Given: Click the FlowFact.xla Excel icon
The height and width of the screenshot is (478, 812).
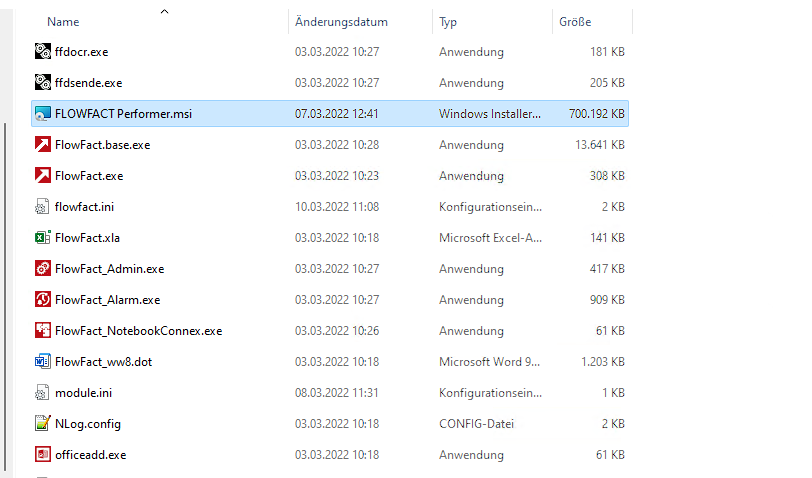Looking at the screenshot, I should 42,238.
